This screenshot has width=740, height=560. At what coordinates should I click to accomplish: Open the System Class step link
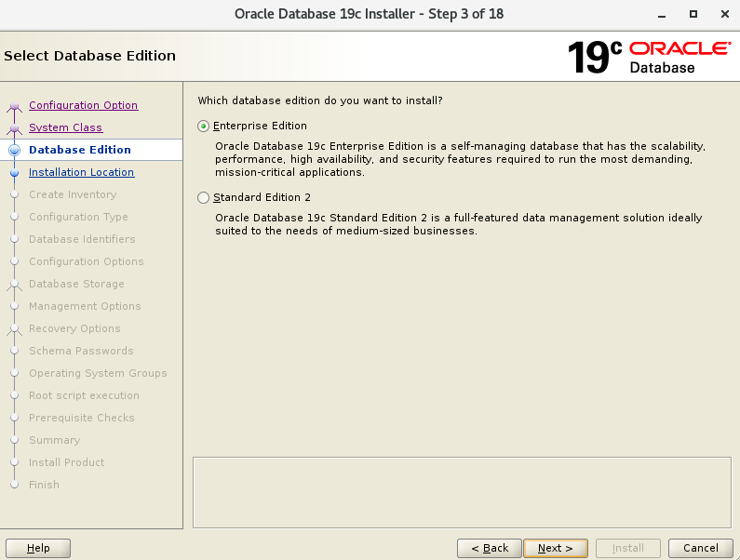point(65,127)
